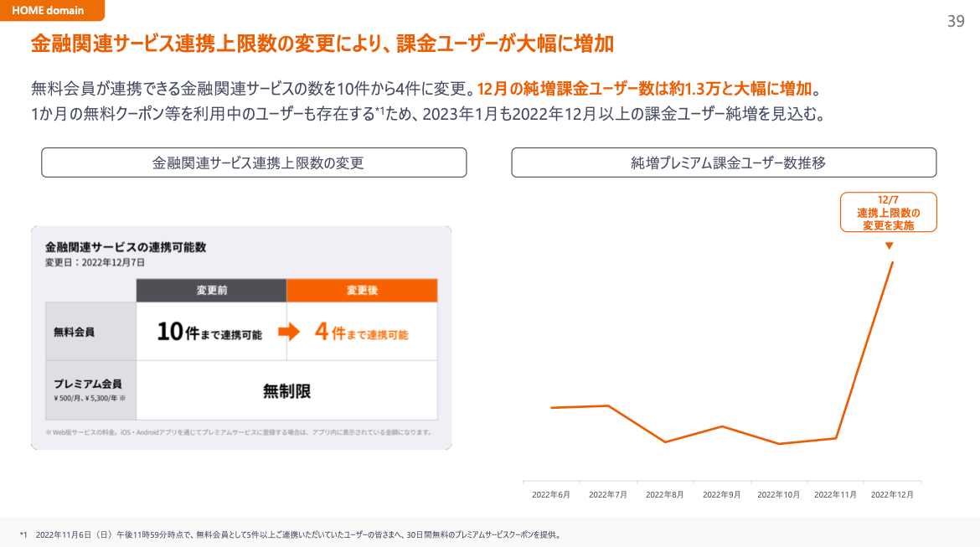
Task: Click the 2022年6月 axis label
Action: click(551, 494)
